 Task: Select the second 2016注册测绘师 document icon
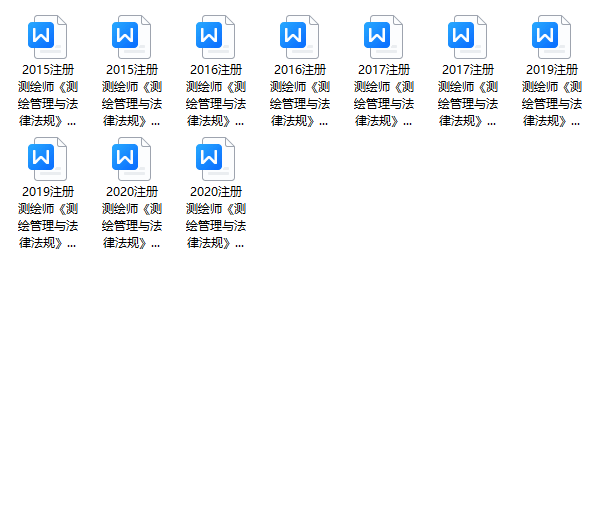click(x=300, y=37)
